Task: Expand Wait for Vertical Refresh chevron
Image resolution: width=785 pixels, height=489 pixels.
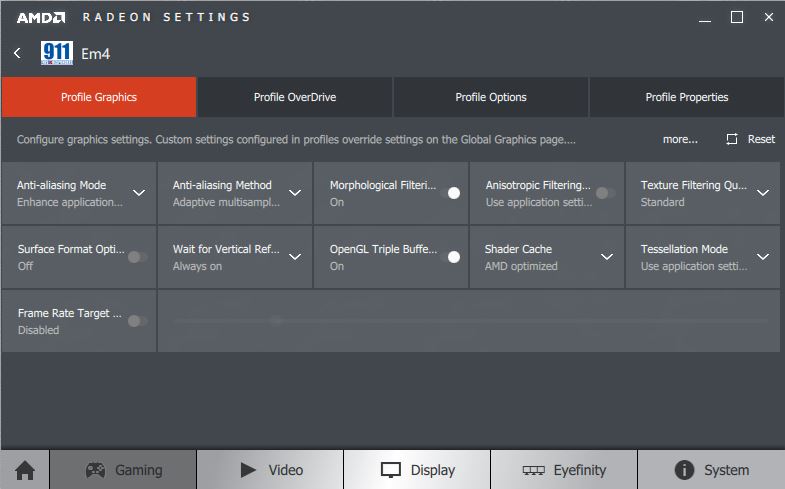Action: coord(295,257)
